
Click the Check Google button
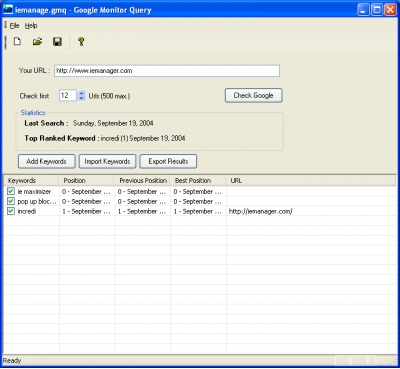[253, 95]
